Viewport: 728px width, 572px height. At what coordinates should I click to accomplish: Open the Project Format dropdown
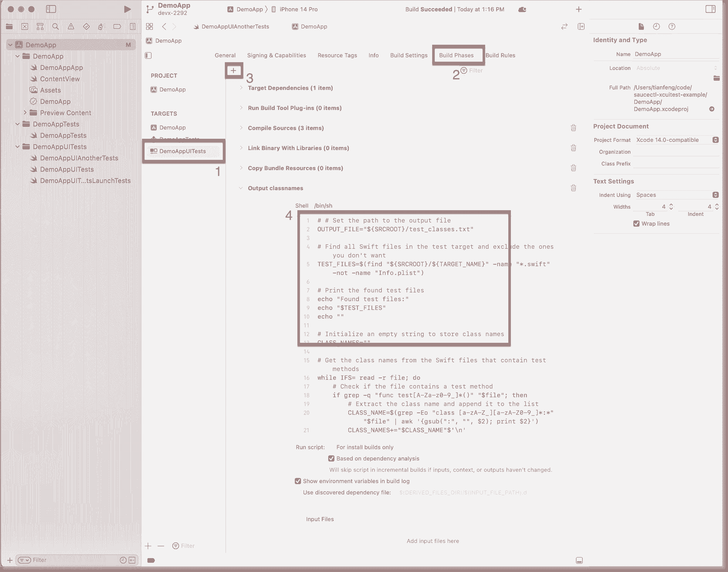pyautogui.click(x=716, y=140)
